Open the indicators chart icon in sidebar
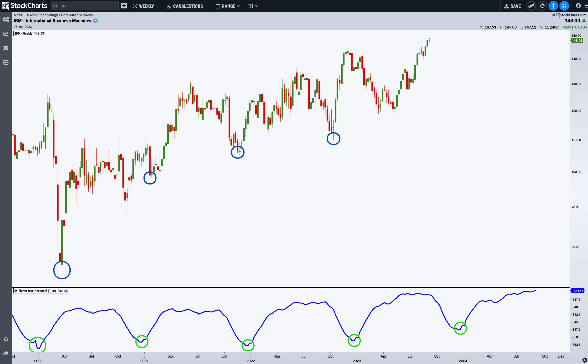This screenshot has width=588, height=364. pos(6,34)
